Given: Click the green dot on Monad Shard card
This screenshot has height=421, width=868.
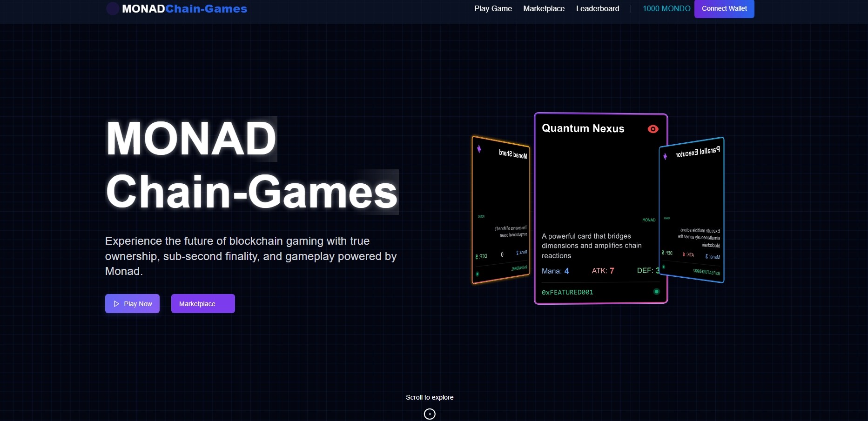Looking at the screenshot, I should (x=477, y=274).
